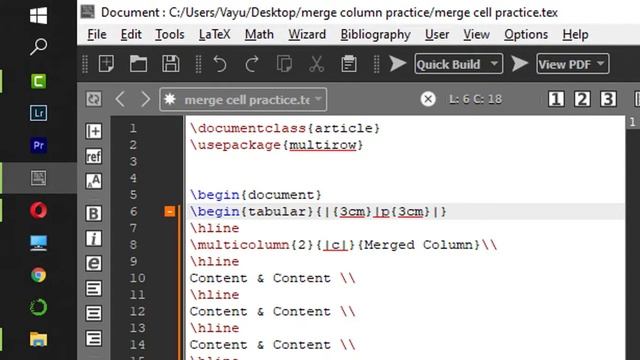
Task: Jump to bookmark 3
Action: pos(608,99)
